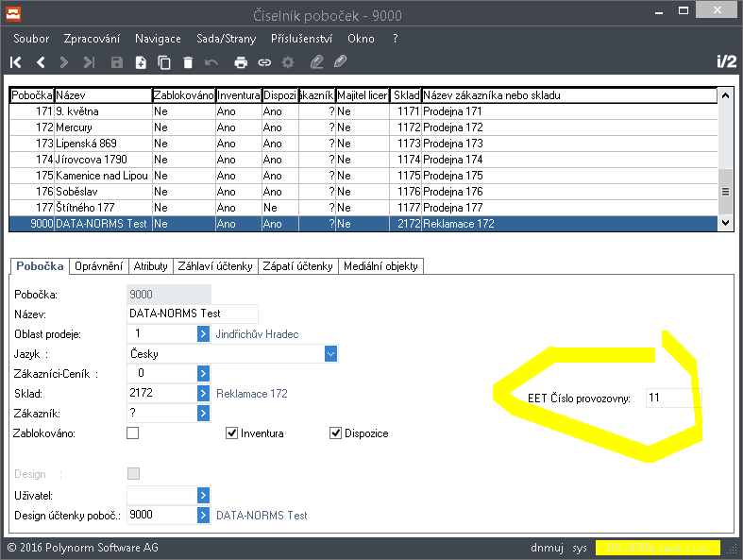743x560 pixels.
Task: Uncheck the Inventura checkbox
Action: (x=231, y=433)
